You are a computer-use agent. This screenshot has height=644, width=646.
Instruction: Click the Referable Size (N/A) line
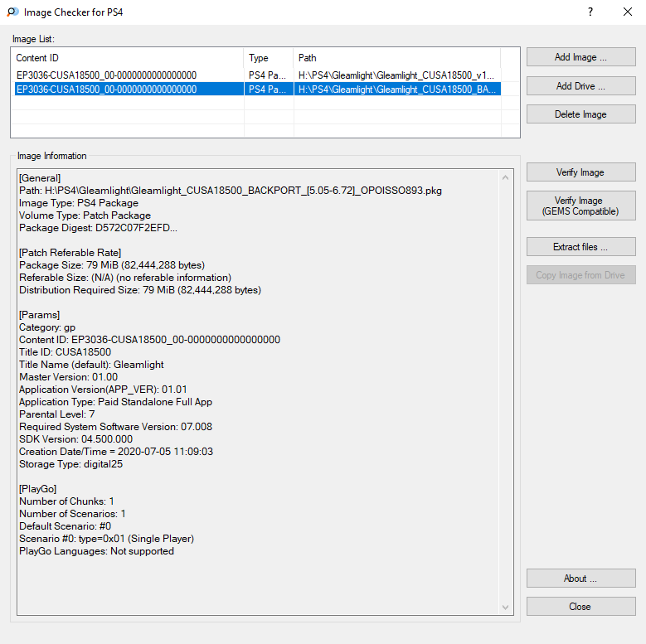125,278
